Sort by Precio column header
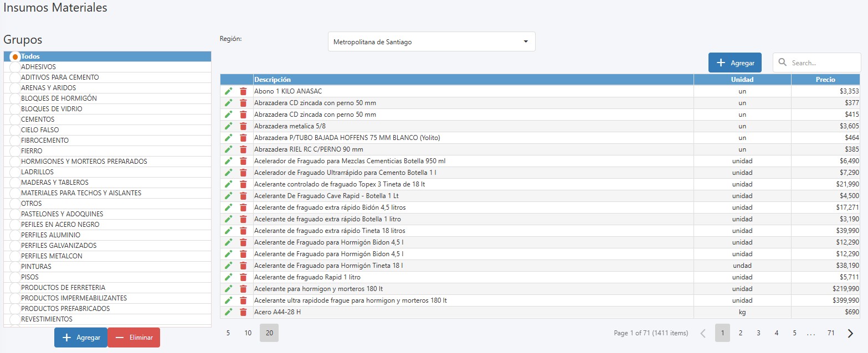This screenshot has width=868, height=353. [825, 80]
